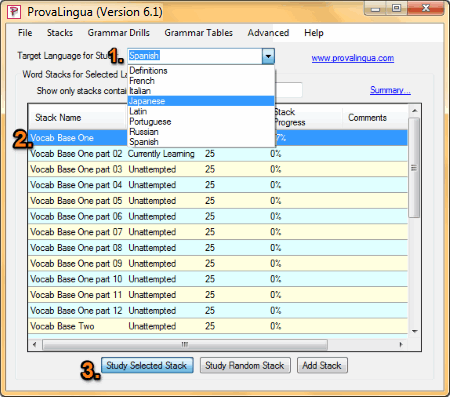Screen dimensions: 450x397
Task: Click horizontal scrollbar left arrow
Action: pyautogui.click(x=34, y=344)
